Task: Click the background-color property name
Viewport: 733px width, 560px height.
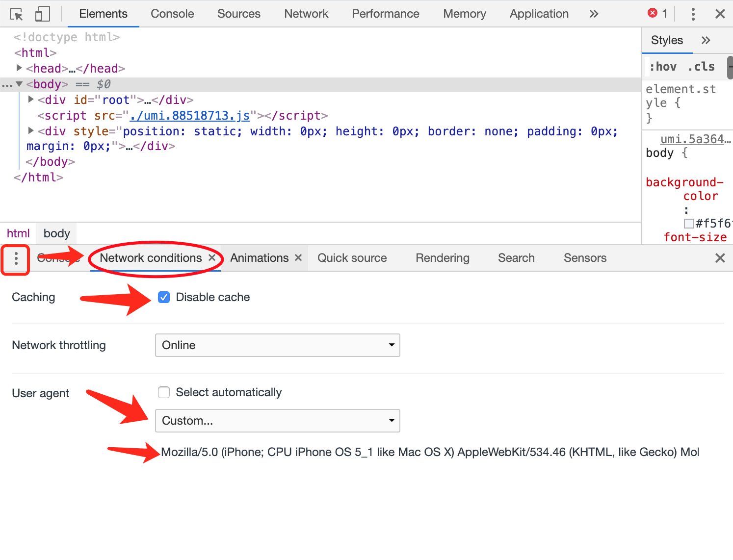Action: point(684,189)
